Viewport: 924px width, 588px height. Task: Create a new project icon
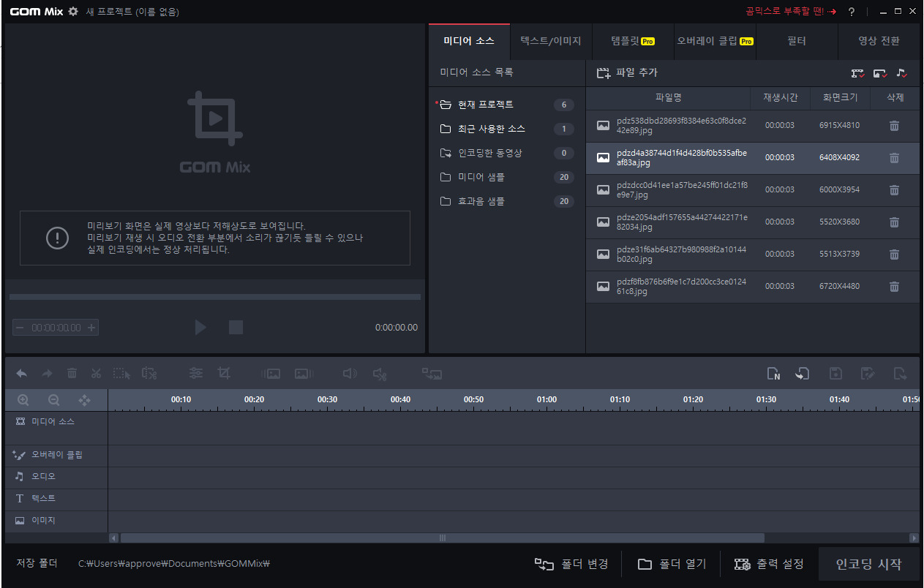773,374
